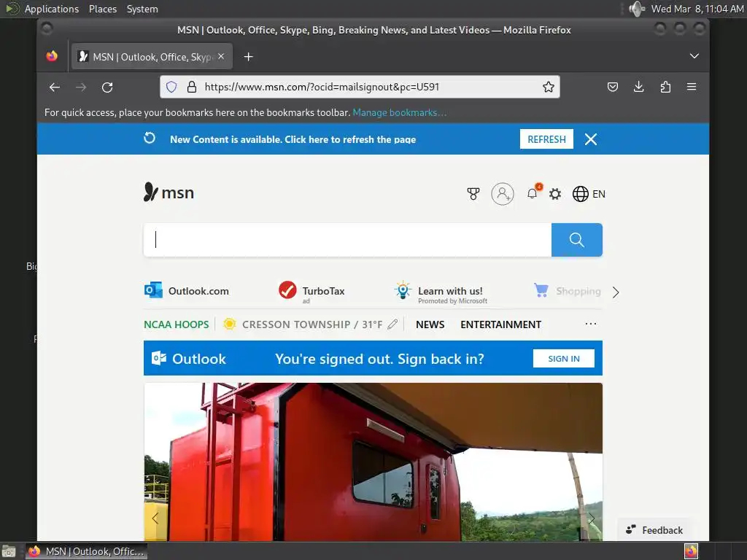Screen dimensions: 747x560
Task: Open MSN settings gear
Action: (x=555, y=194)
